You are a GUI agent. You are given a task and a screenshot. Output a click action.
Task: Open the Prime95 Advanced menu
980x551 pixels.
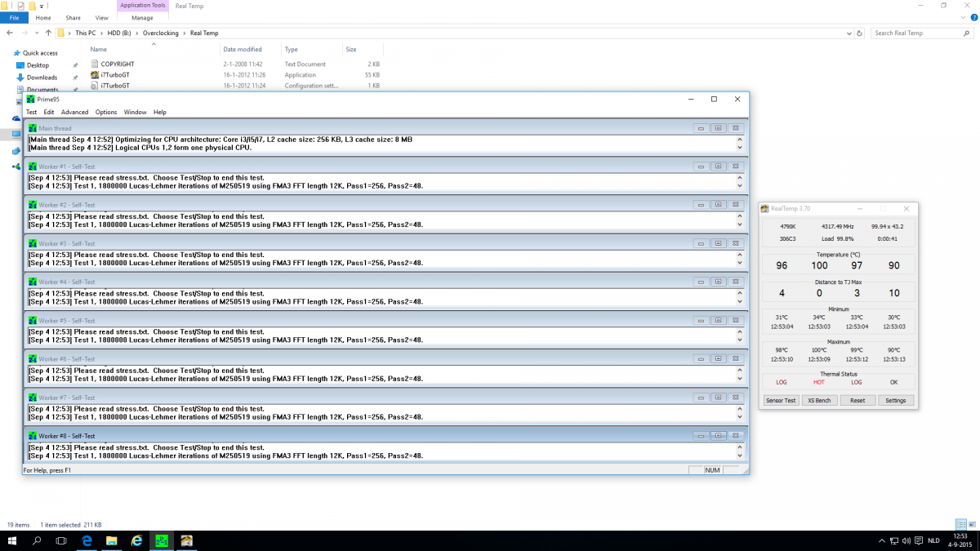click(74, 112)
